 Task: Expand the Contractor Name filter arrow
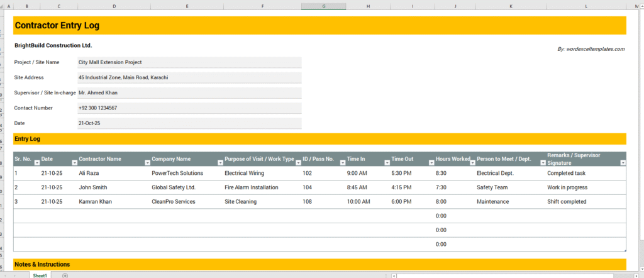tap(147, 163)
